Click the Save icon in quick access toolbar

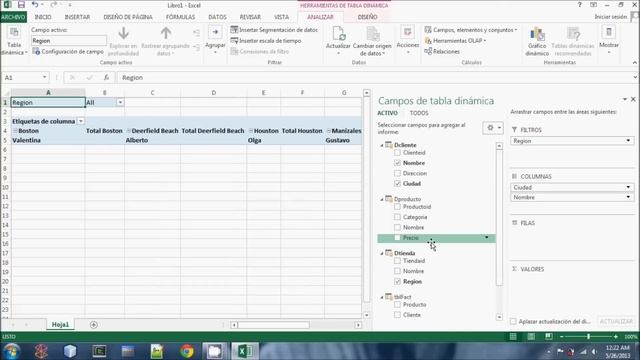tap(21, 5)
